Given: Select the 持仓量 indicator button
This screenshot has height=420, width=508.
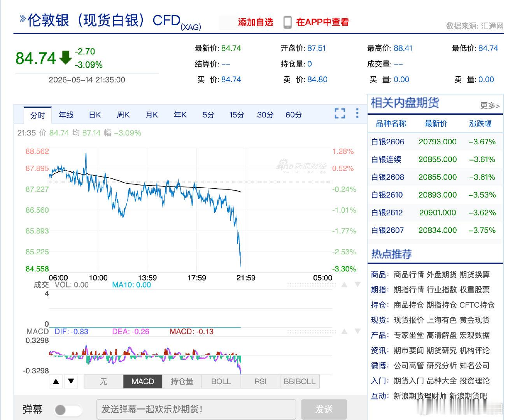Looking at the screenshot, I should click(x=182, y=381).
